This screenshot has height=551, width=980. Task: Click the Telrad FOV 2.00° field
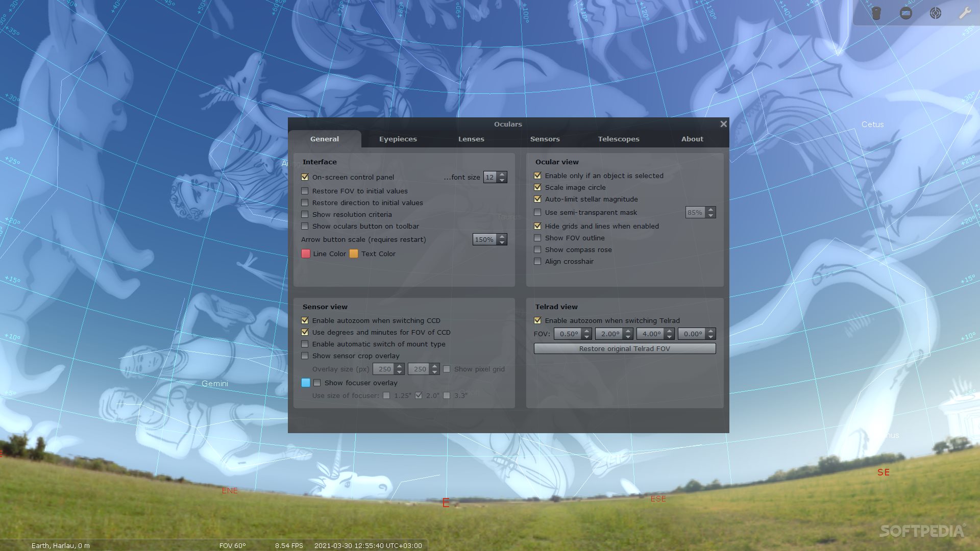pyautogui.click(x=609, y=334)
